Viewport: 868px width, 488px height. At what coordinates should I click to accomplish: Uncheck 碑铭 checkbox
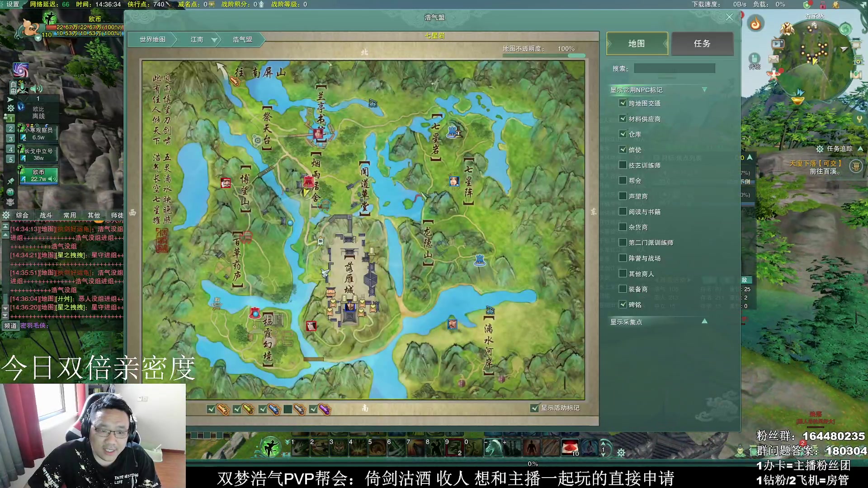[x=623, y=305]
